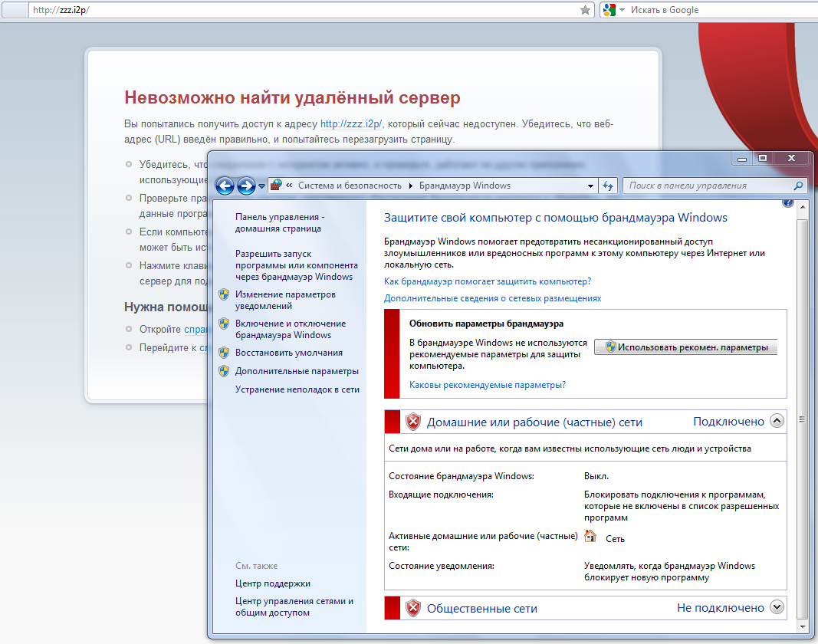Image resolution: width=818 pixels, height=644 pixels.
Task: Open 'Как брандмауэр помогает защитить компьютер?' link
Action: coord(488,281)
